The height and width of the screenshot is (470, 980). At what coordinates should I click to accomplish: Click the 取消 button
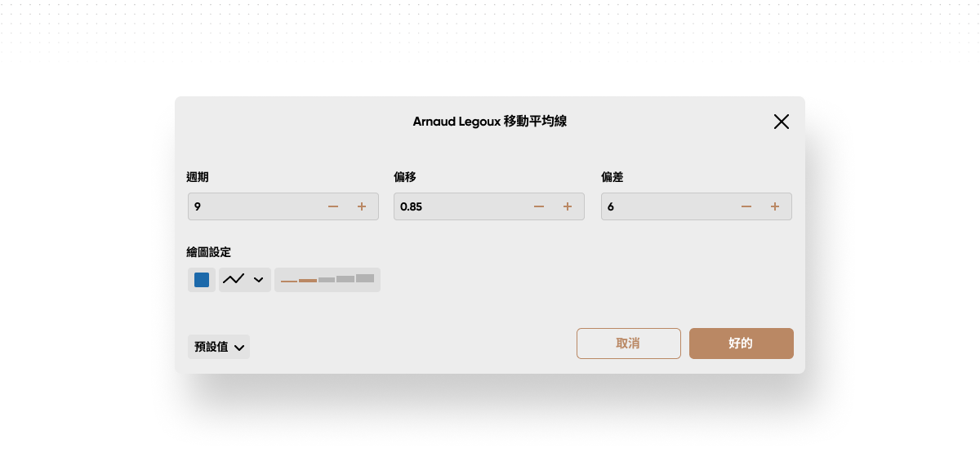[628, 344]
